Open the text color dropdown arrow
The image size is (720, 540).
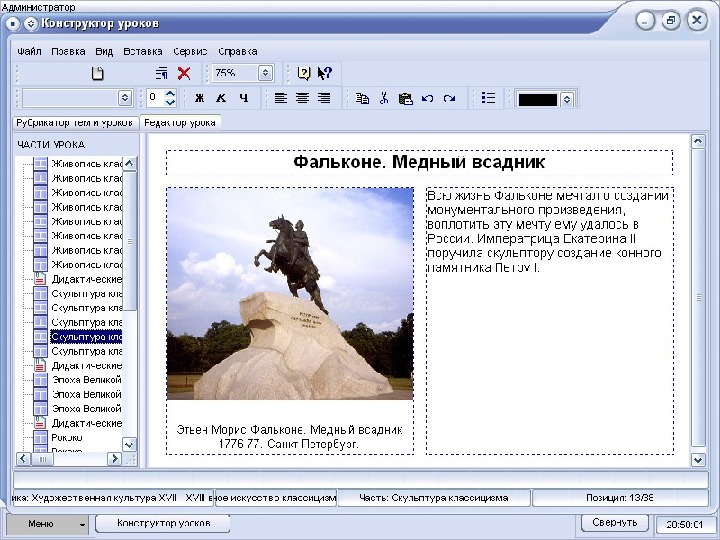click(x=567, y=99)
